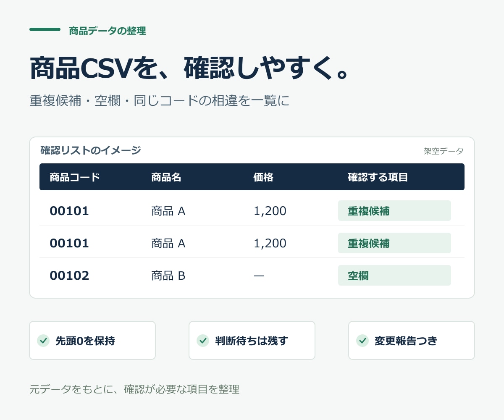Select product code 00102 cell
Image resolution: width=504 pixels, height=420 pixels.
[x=69, y=276]
